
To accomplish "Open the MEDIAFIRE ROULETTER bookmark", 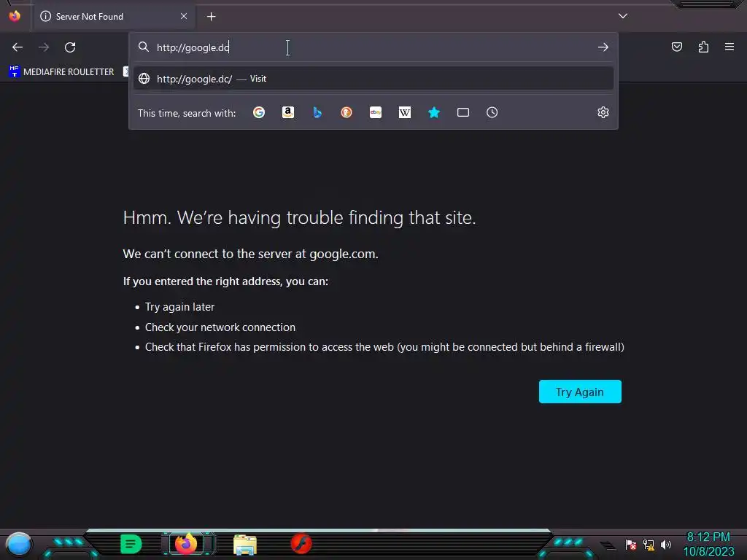I will coord(61,72).
